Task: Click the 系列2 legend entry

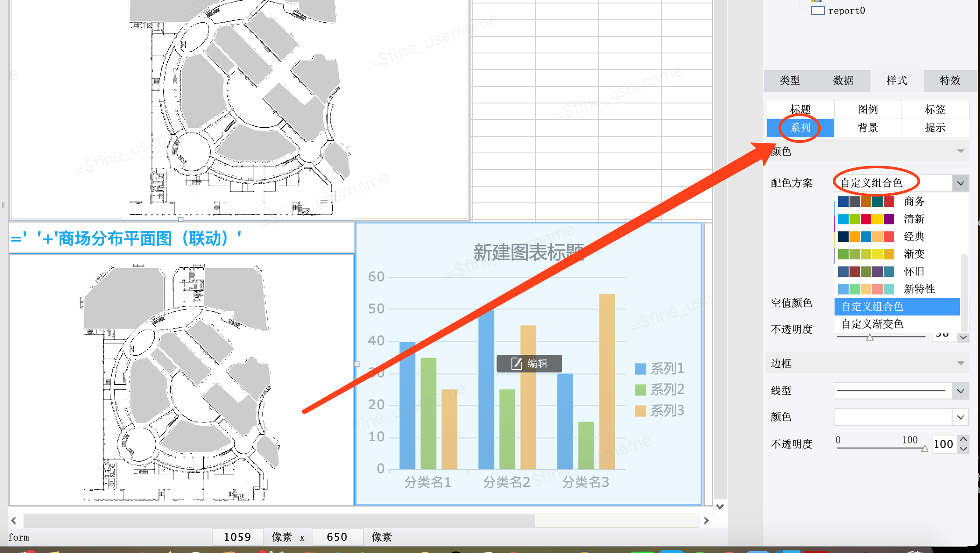Action: [659, 390]
